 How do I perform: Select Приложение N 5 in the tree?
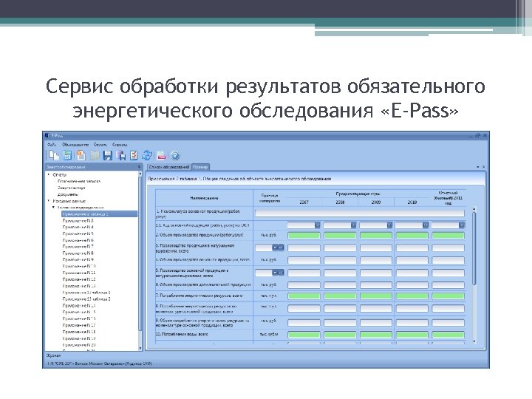tap(78, 233)
